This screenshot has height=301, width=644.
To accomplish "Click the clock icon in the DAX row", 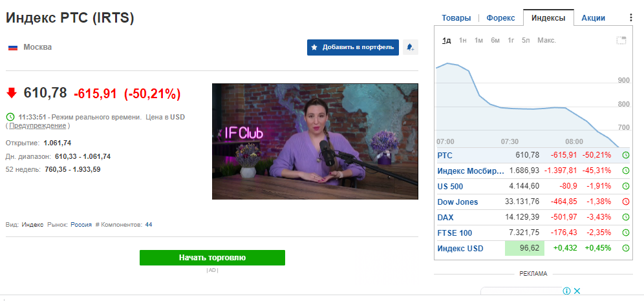I will (x=625, y=217).
